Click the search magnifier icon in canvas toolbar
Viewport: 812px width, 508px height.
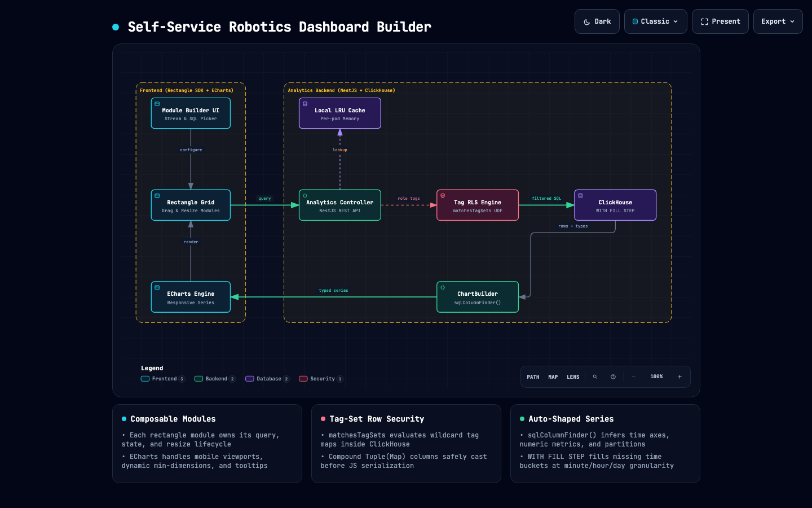coord(595,376)
